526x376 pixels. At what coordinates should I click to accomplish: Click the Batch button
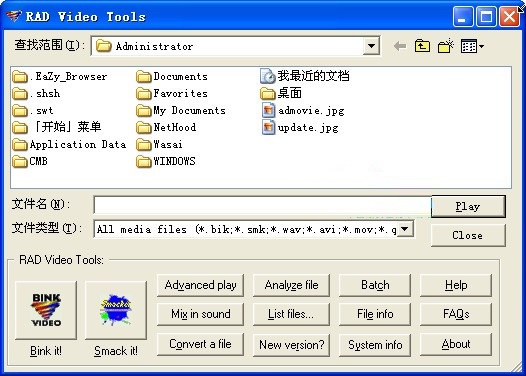pos(375,285)
